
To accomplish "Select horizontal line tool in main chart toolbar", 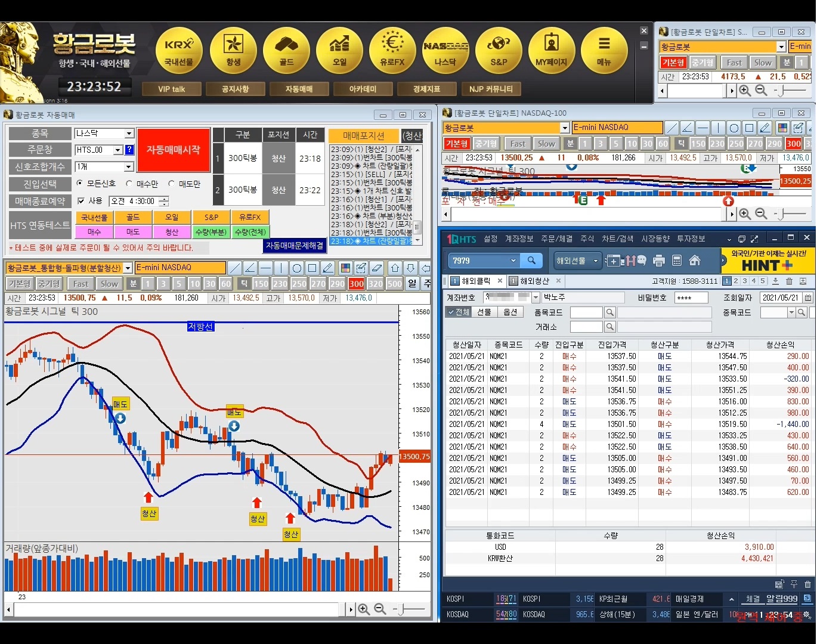I will click(x=266, y=268).
